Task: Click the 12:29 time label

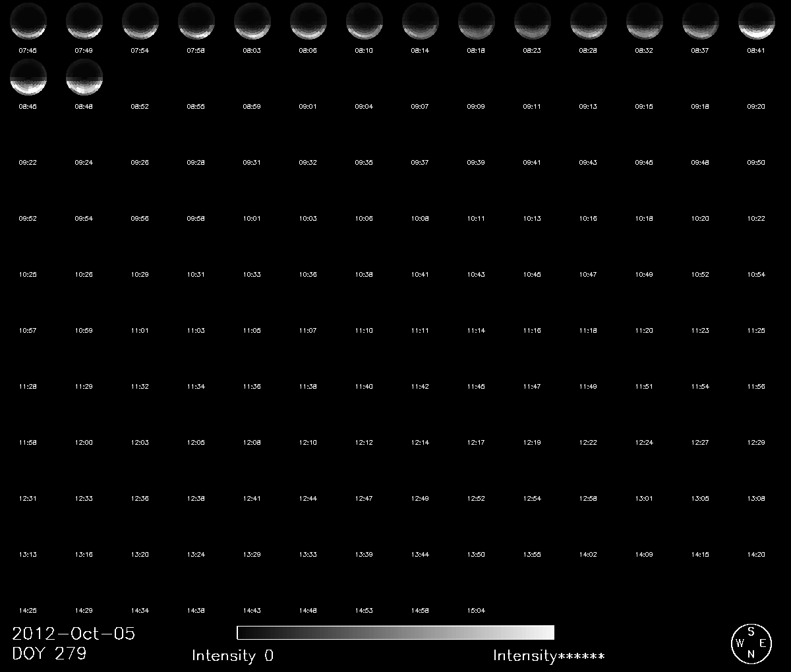Action: tap(756, 442)
